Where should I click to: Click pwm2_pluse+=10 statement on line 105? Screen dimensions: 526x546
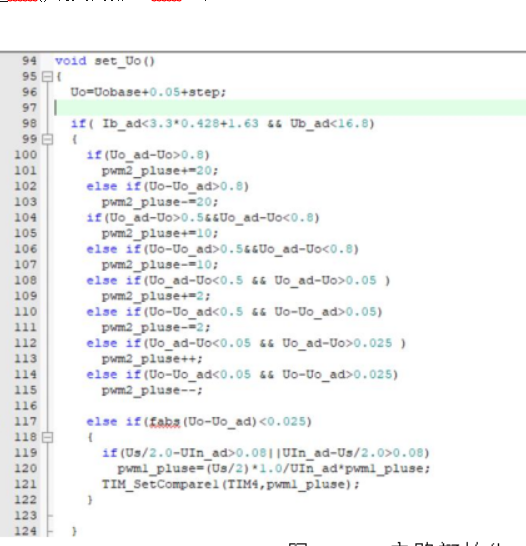(160, 233)
